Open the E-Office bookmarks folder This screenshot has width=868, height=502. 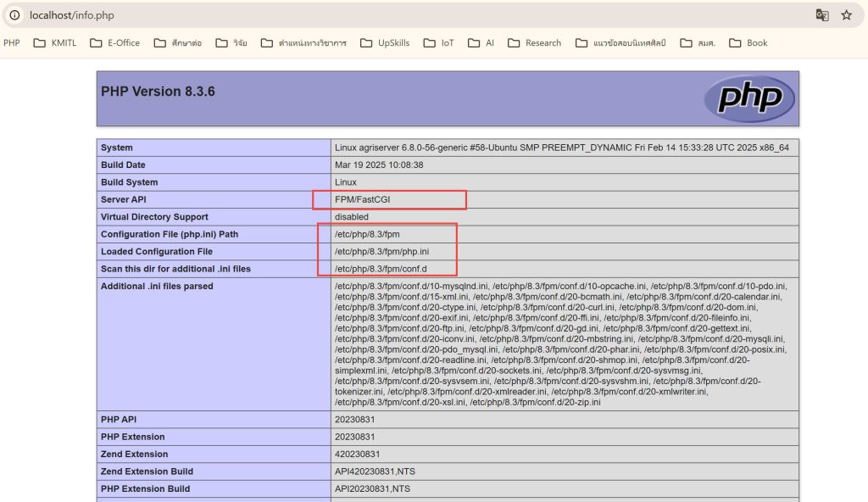(x=114, y=42)
